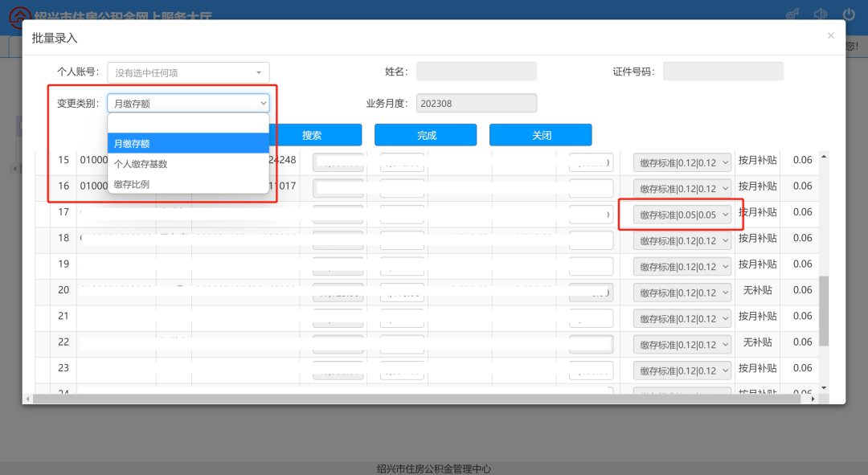Choose the 个人缴存基数 option
Viewport: 868px width, 475px height.
pos(188,164)
